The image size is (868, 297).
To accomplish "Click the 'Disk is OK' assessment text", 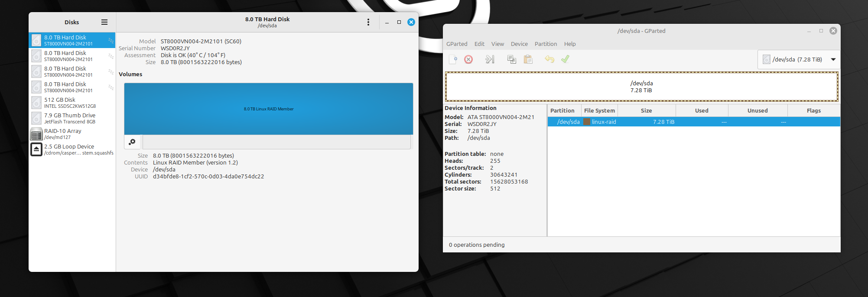I will 193,55.
